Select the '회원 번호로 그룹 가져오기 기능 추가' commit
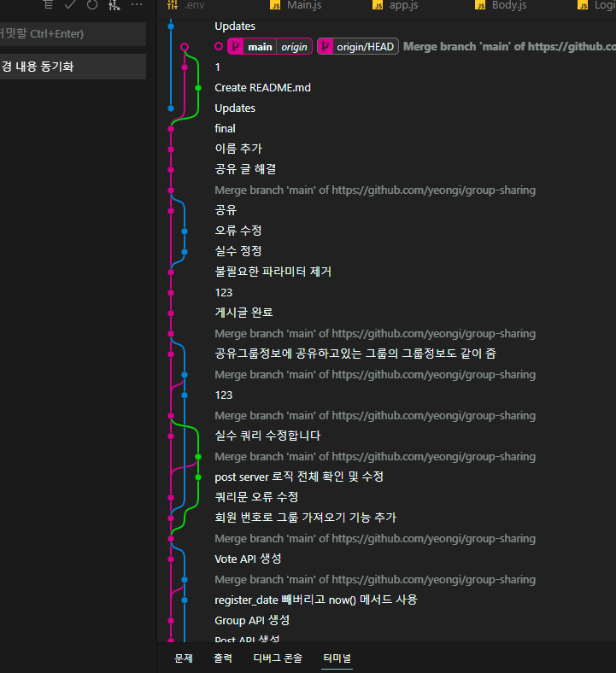Screen dimensions: 616x673 click(x=305, y=518)
